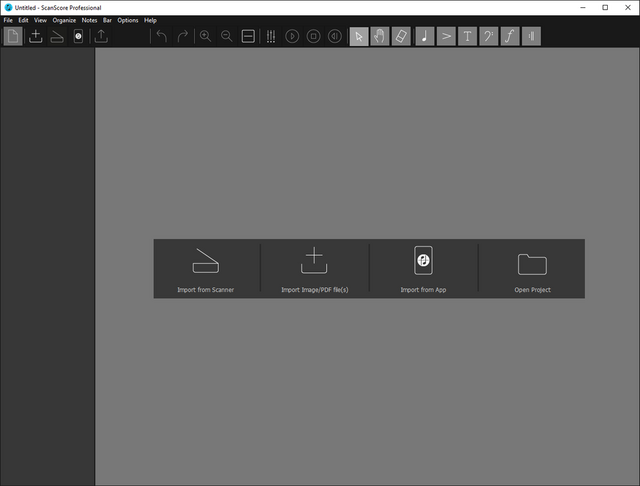Click the Import from Scanner tile
This screenshot has width=640, height=486.
206,269
